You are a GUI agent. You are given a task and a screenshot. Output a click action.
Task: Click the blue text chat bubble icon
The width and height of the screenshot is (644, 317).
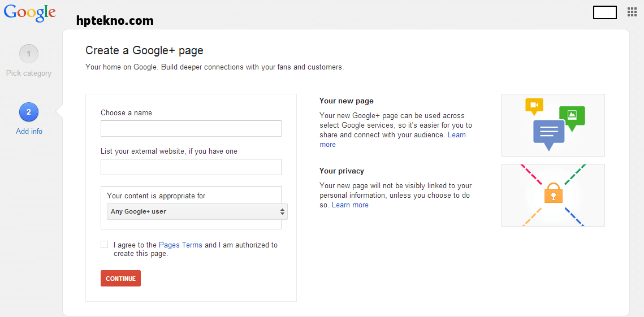tap(548, 134)
